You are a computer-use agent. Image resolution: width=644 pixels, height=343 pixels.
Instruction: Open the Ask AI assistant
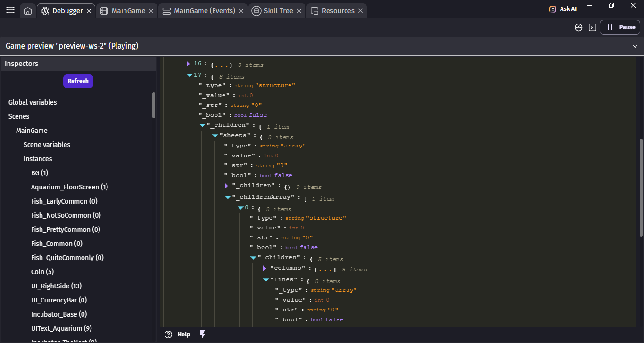pyautogui.click(x=563, y=9)
